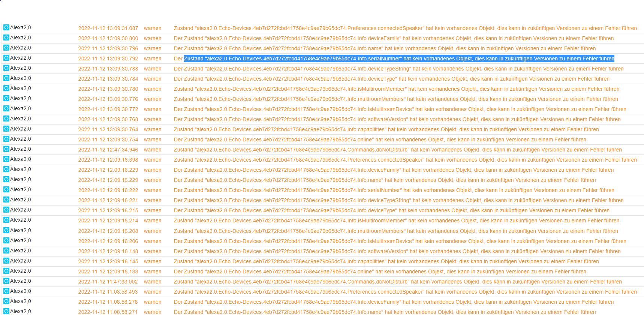Click the 11:47:33.002 Commands.doNotDisturb warning message
The image size is (644, 315).
398,282
